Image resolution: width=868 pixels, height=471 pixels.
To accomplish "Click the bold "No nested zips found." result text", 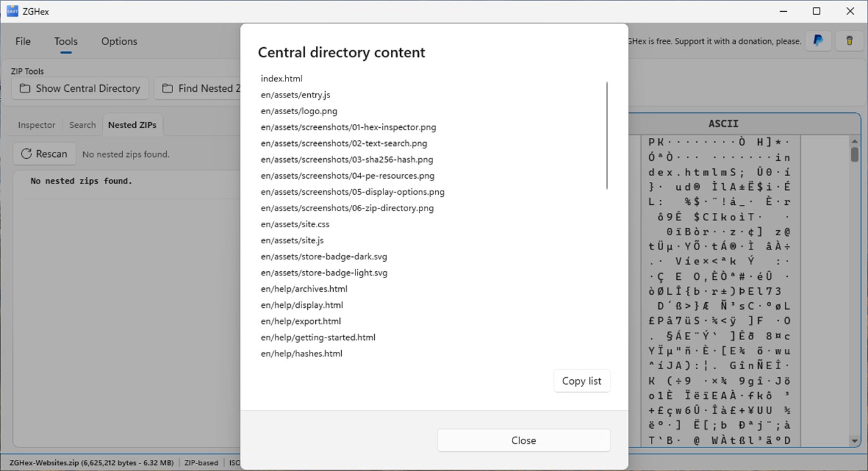I will pos(81,181).
